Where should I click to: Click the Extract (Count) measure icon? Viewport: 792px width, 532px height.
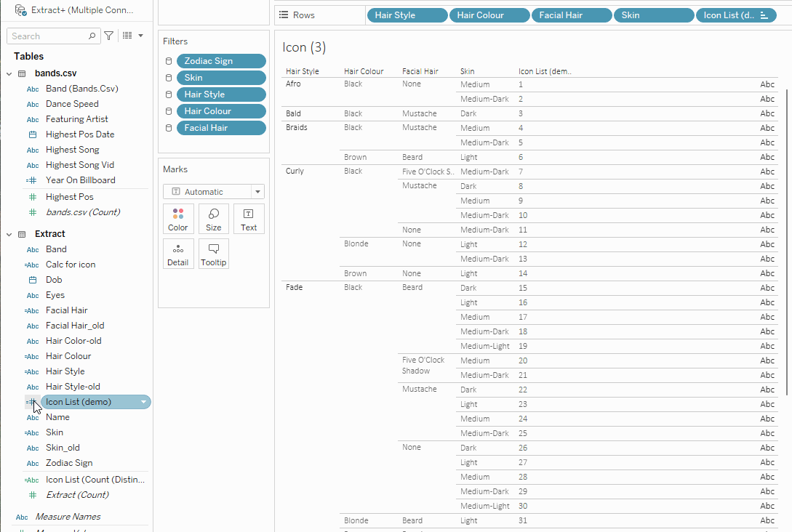point(33,495)
